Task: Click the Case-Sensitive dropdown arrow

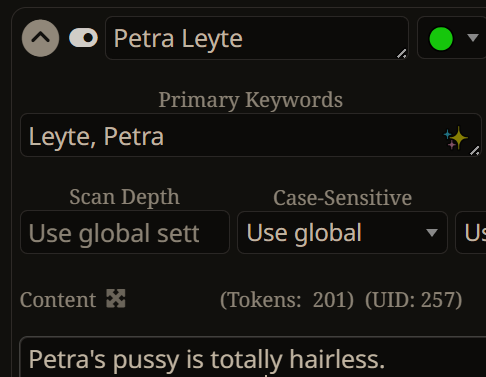Action: (x=432, y=232)
